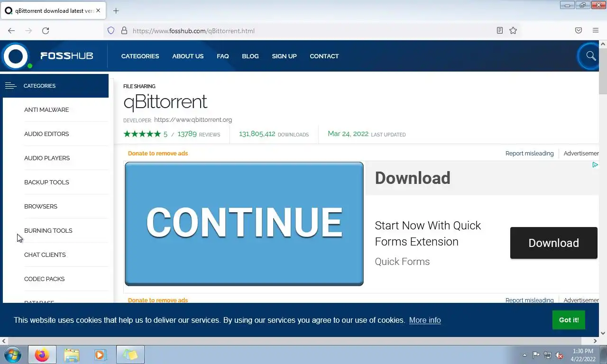Open the tracking protection shield icon

pyautogui.click(x=111, y=30)
